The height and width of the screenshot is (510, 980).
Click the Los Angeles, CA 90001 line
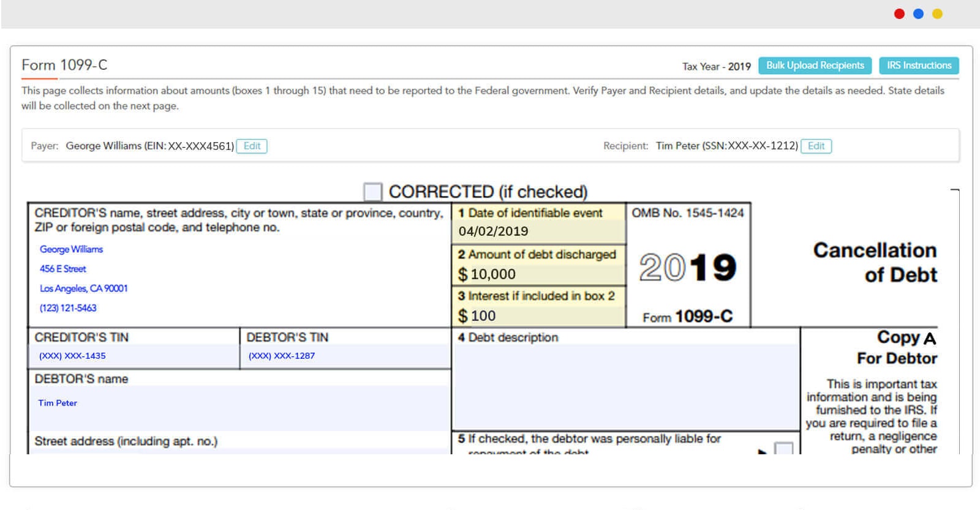(84, 288)
